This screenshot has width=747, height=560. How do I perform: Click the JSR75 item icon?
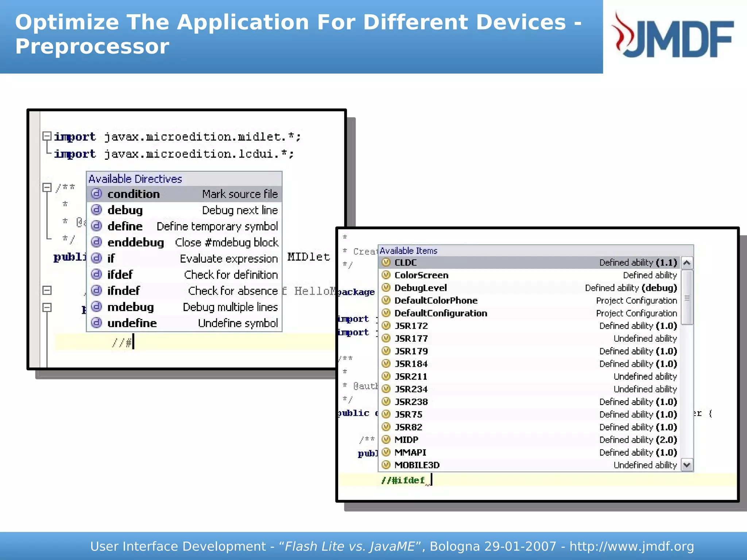point(386,414)
